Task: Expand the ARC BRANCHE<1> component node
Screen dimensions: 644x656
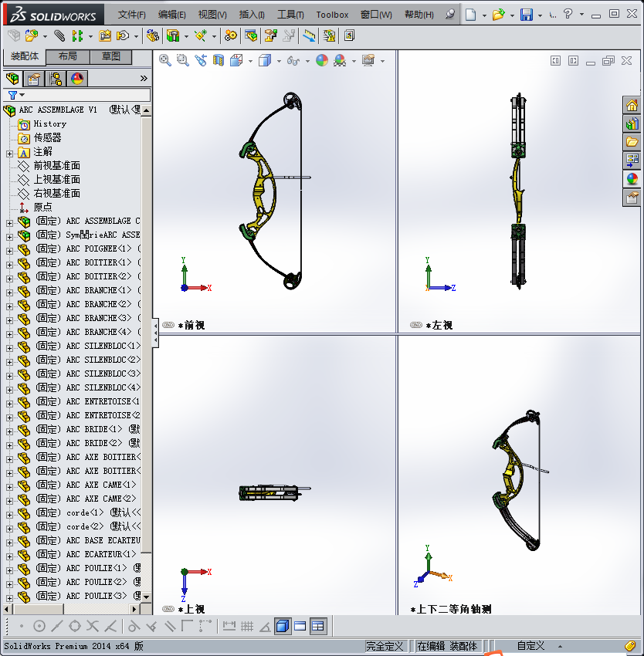Action: [x=9, y=292]
